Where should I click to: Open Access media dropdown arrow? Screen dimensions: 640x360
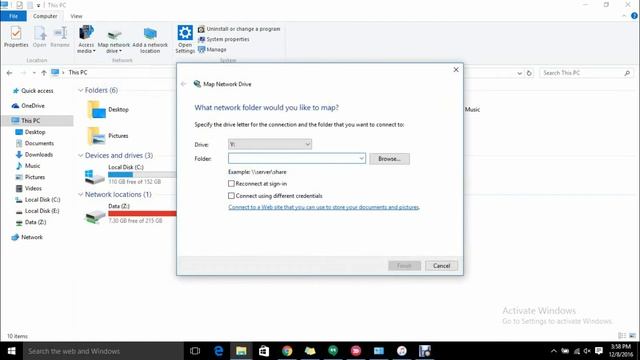pyautogui.click(x=94, y=51)
